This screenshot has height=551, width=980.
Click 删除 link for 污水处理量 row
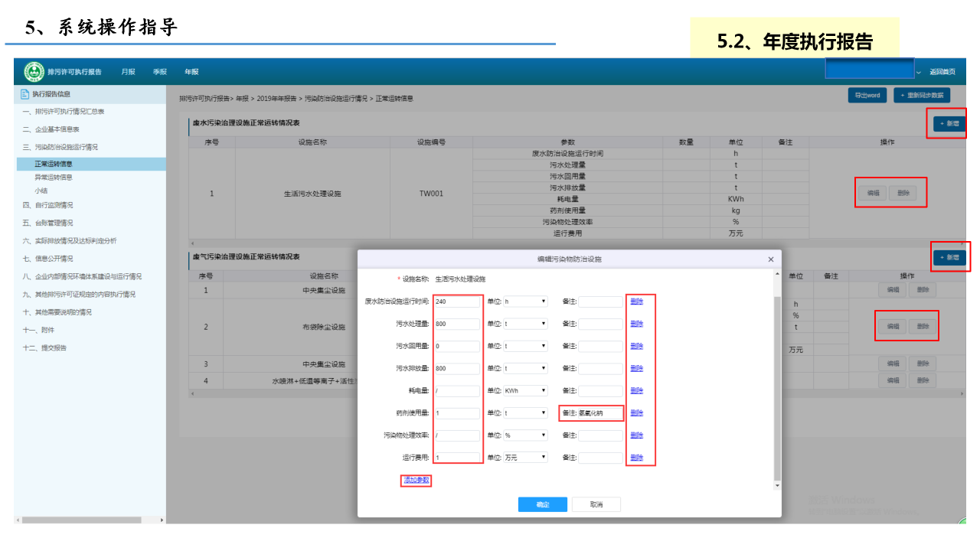636,324
